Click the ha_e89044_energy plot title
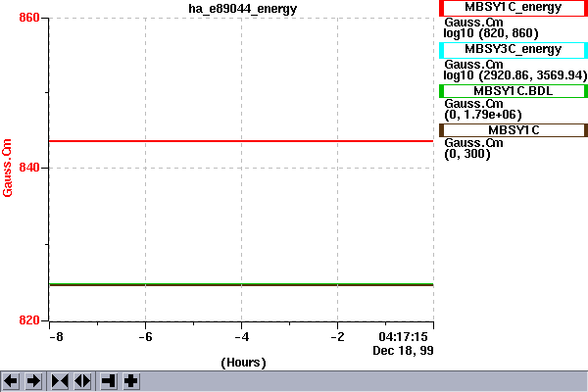The width and height of the screenshot is (588, 392). pos(243,9)
